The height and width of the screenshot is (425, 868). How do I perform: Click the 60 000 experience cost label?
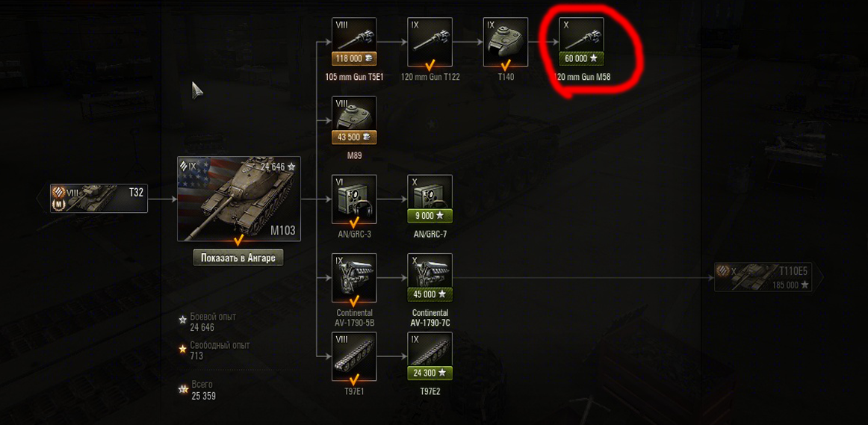(581, 59)
